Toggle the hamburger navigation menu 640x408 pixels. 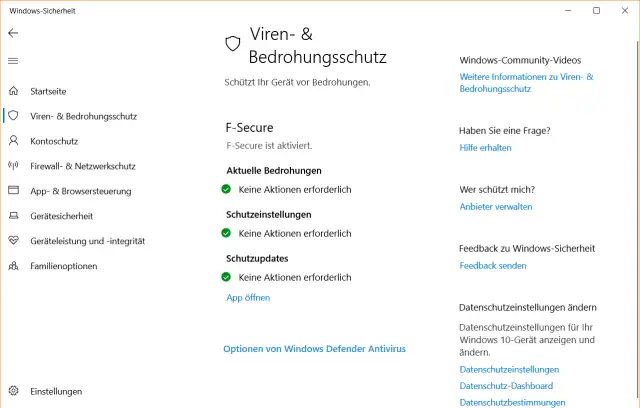click(13, 61)
